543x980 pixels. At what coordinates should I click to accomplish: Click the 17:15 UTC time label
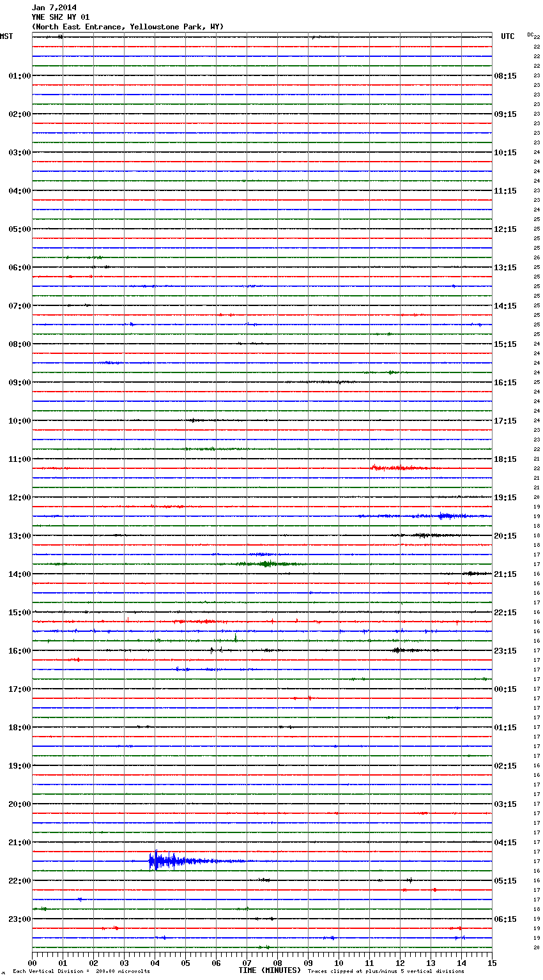505,421
